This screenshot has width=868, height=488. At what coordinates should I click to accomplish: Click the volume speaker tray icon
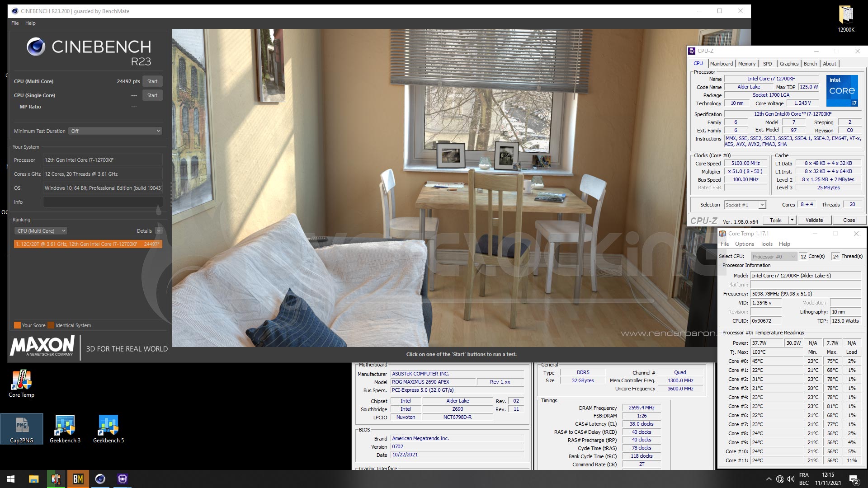coord(791,479)
